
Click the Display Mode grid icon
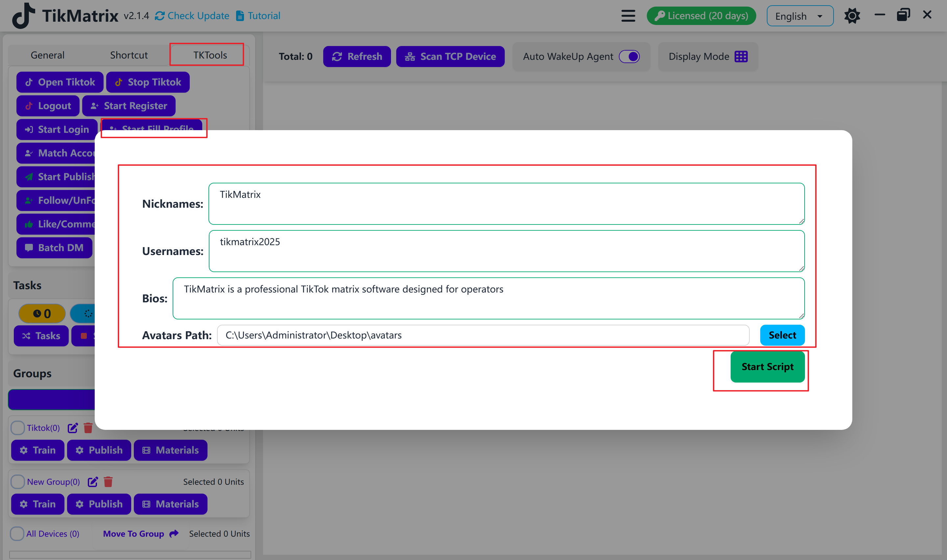click(x=741, y=56)
